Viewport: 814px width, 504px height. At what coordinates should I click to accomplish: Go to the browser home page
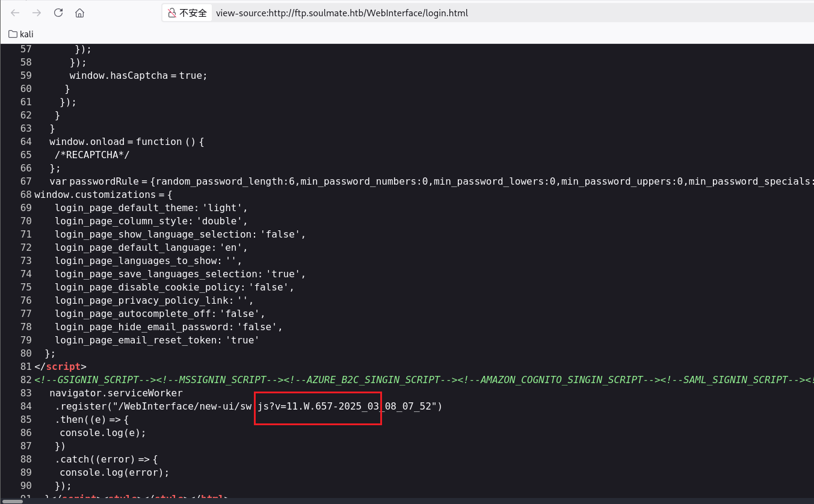point(79,13)
